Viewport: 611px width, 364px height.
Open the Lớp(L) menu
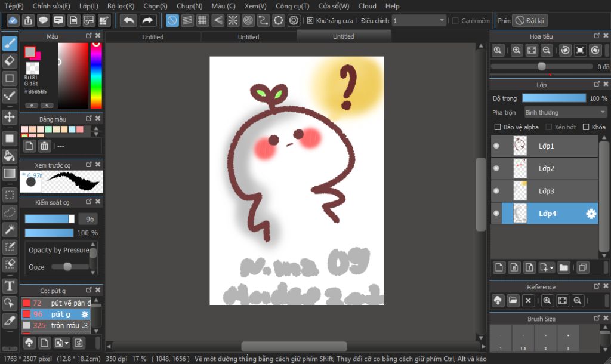(x=89, y=6)
